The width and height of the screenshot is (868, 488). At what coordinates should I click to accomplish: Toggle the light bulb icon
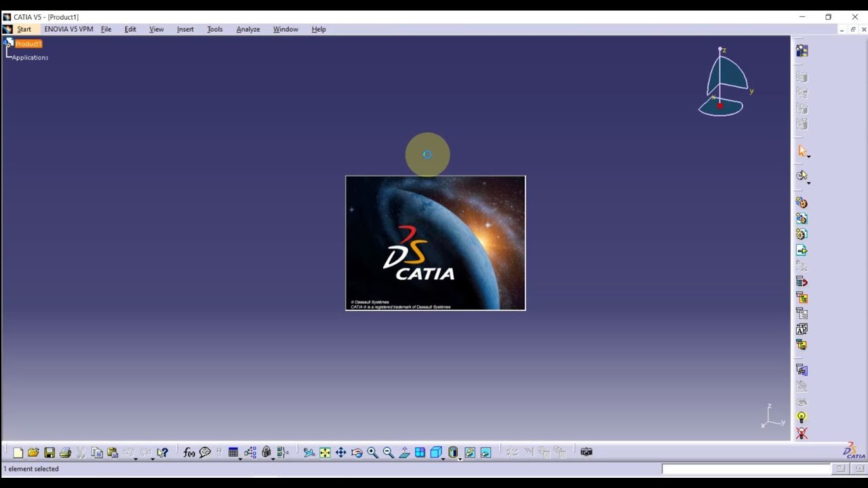pos(802,418)
